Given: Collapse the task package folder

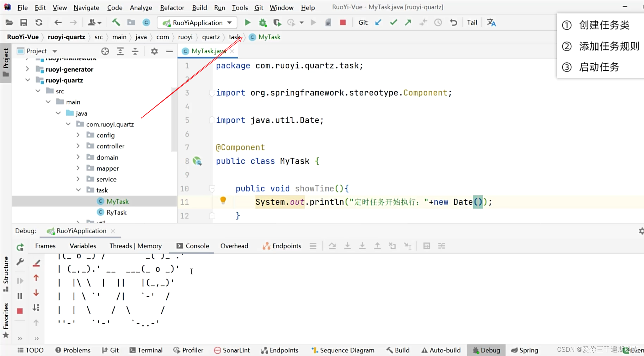Looking at the screenshot, I should [x=78, y=190].
